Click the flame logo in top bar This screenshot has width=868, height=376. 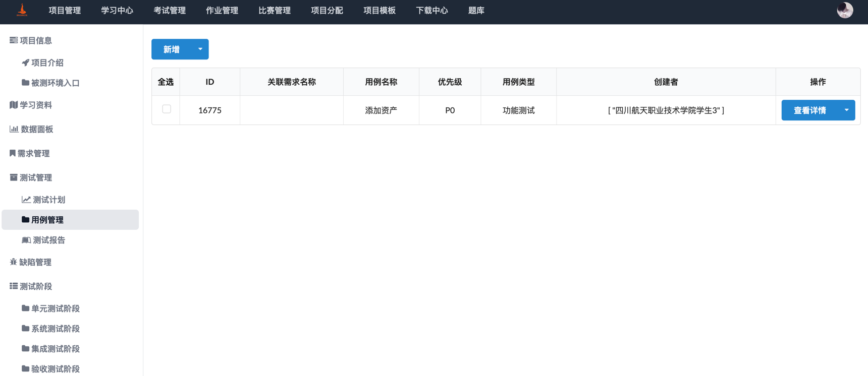(x=22, y=10)
